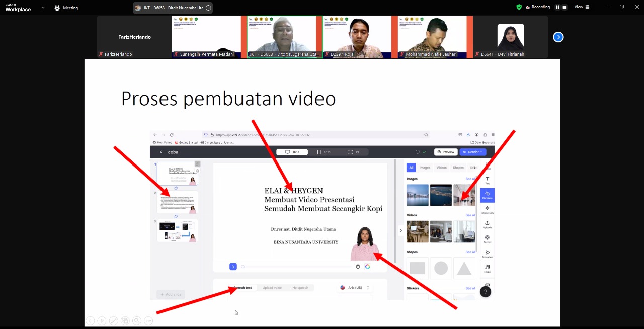Switch to 9:16 aspect ratio

click(x=324, y=152)
